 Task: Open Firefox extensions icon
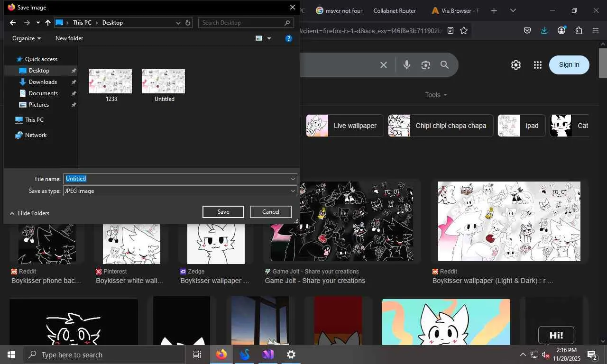[579, 30]
